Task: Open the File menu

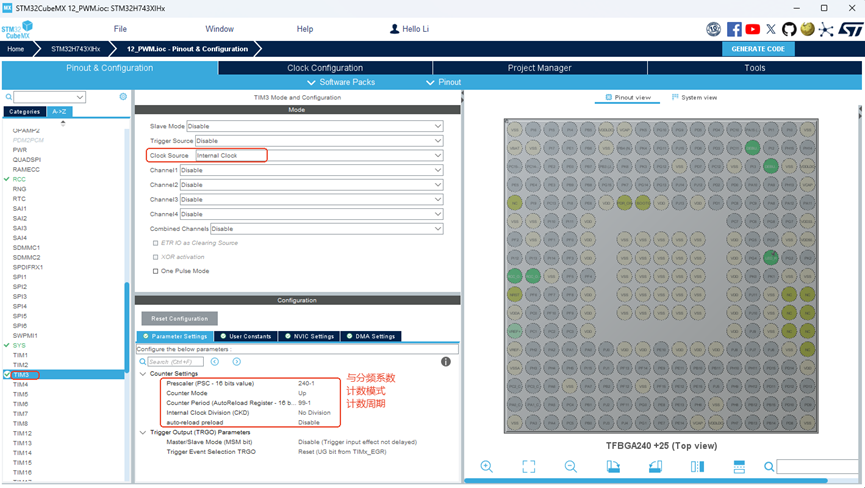Action: [x=120, y=29]
